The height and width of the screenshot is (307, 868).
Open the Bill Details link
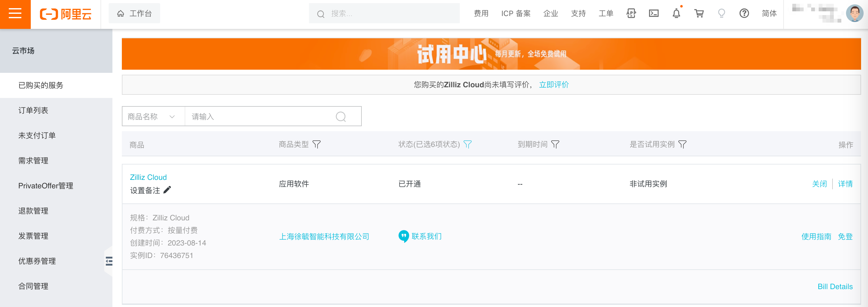(835, 287)
